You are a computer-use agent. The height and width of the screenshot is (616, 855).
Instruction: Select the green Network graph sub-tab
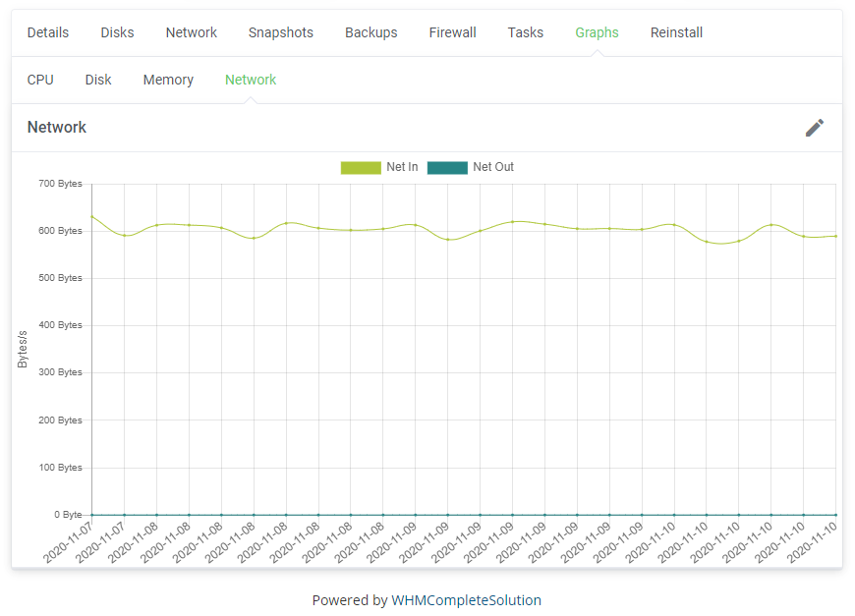click(x=251, y=81)
